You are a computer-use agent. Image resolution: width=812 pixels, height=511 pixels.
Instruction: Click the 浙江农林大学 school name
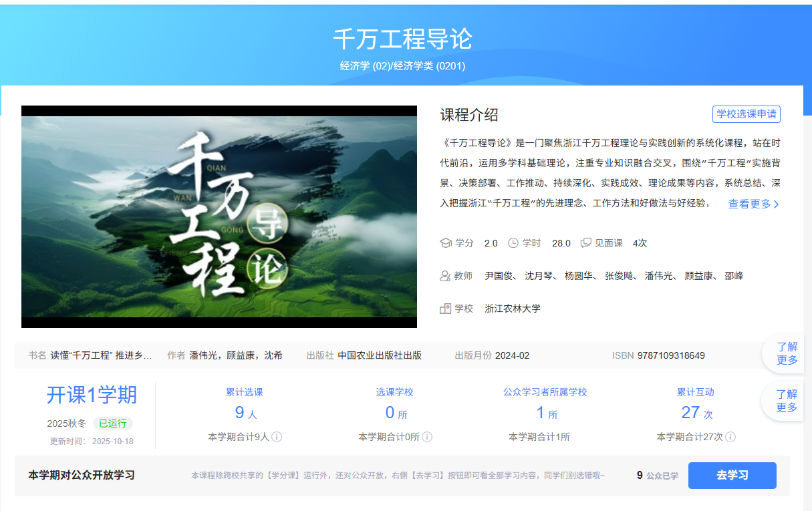(x=513, y=309)
